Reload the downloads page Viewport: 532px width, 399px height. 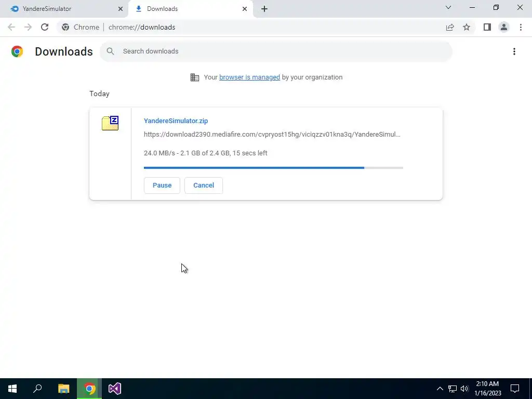(x=45, y=27)
